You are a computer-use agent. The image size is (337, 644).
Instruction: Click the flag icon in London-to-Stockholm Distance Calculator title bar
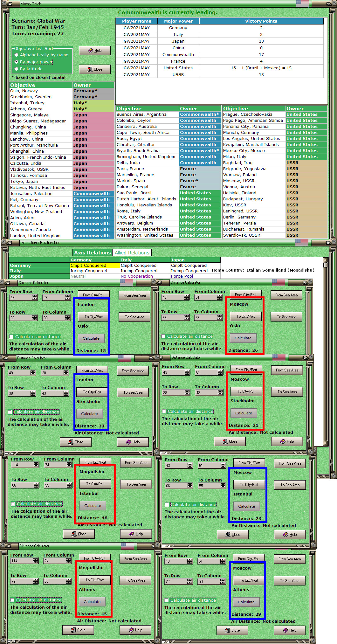(x=125, y=358)
